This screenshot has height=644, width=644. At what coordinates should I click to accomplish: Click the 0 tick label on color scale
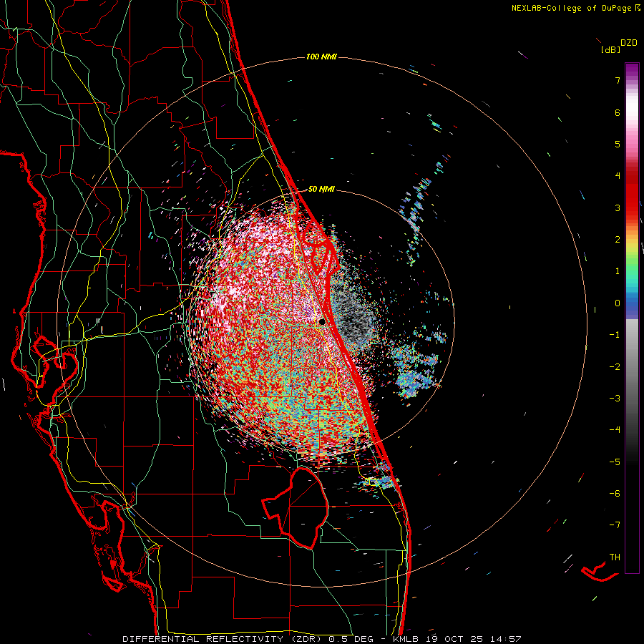pyautogui.click(x=618, y=303)
